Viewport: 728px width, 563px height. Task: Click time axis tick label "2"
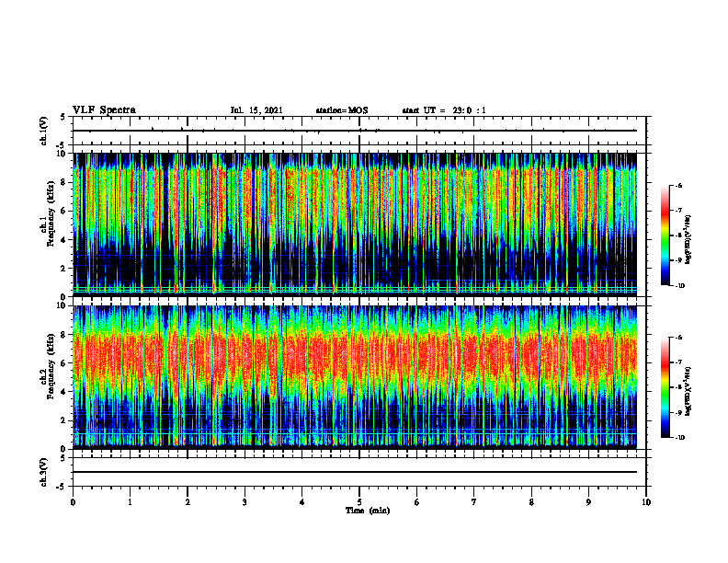click(188, 502)
